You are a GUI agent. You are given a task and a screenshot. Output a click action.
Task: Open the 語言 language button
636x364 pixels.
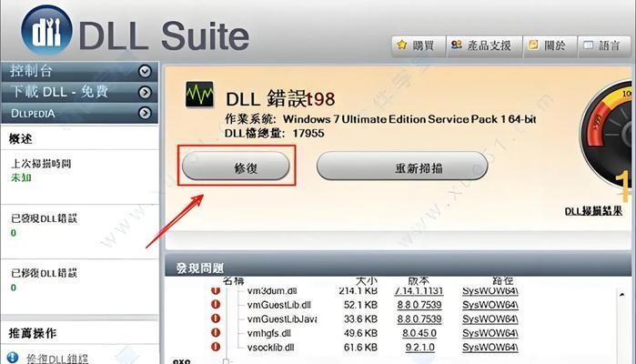point(604,45)
